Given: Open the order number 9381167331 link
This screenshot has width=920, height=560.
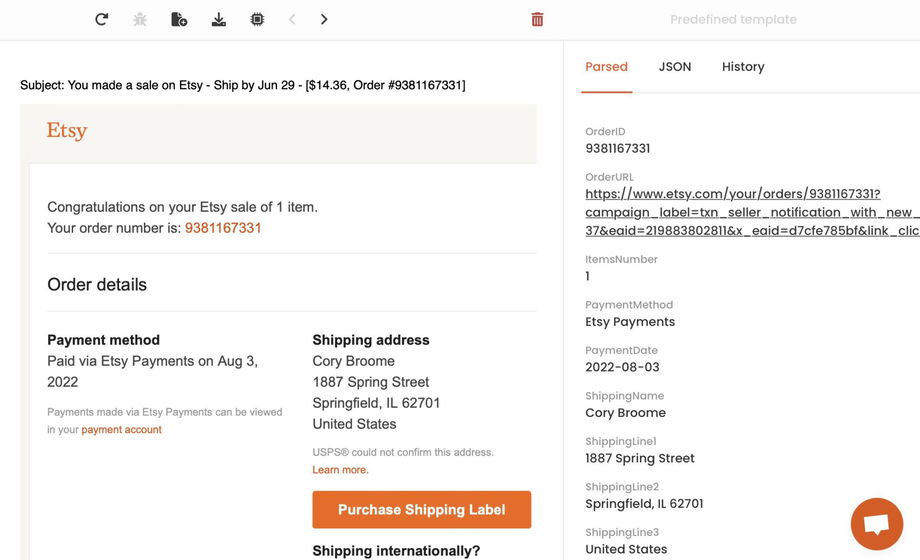Looking at the screenshot, I should click(x=223, y=228).
